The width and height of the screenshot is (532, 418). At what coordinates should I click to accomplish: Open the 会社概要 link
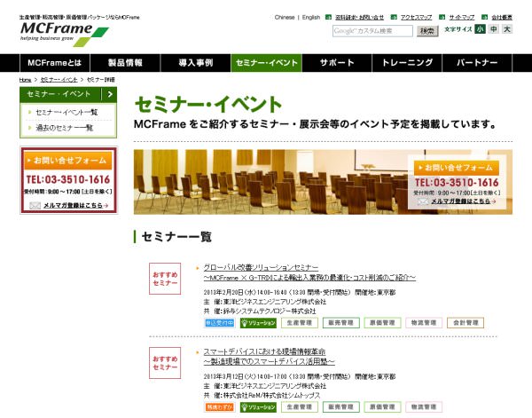502,18
